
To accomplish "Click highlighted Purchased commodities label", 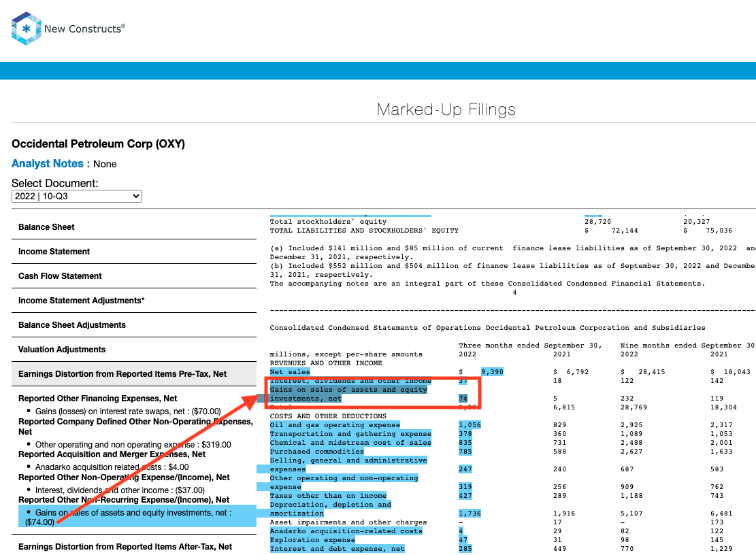I will pos(317,452).
